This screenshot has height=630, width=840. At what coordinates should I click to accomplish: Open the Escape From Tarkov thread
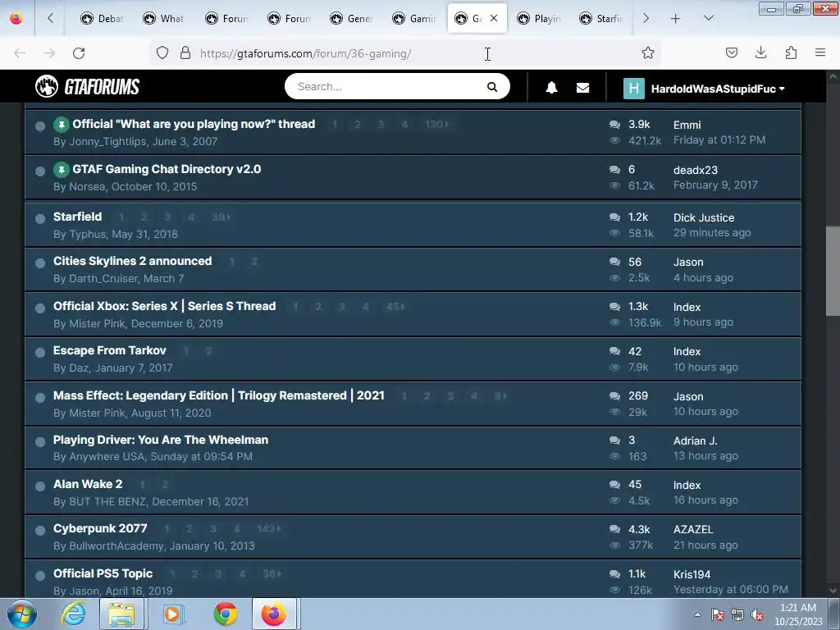[110, 350]
